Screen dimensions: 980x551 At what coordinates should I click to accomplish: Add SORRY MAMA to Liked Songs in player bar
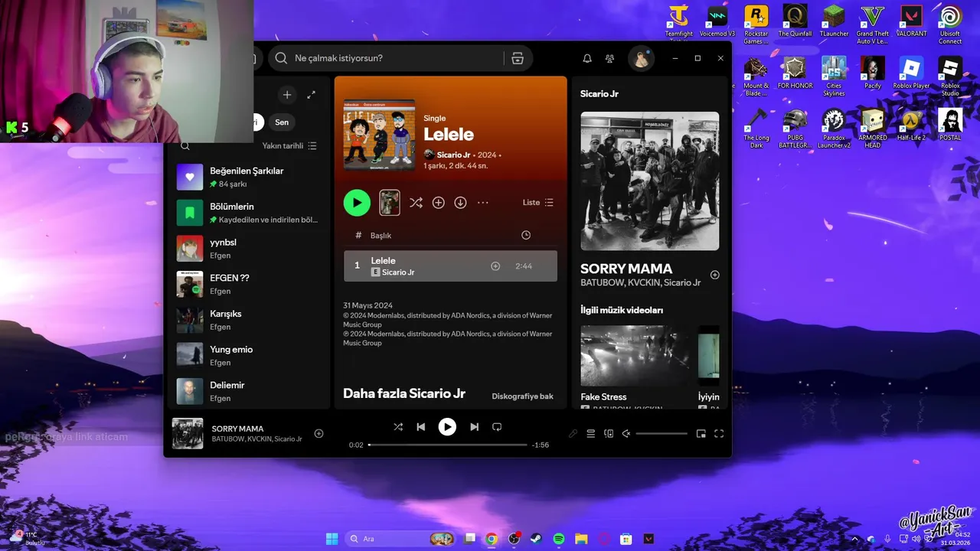[319, 434]
